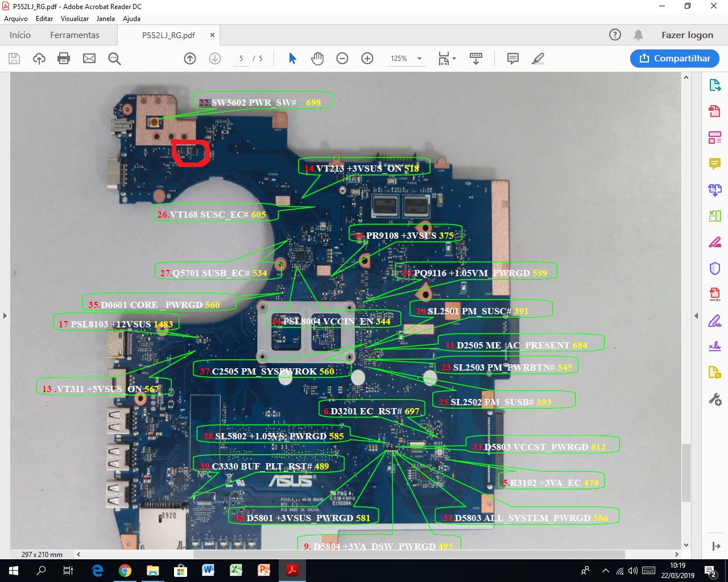
Task: Go to previous page arrow
Action: pos(190,59)
